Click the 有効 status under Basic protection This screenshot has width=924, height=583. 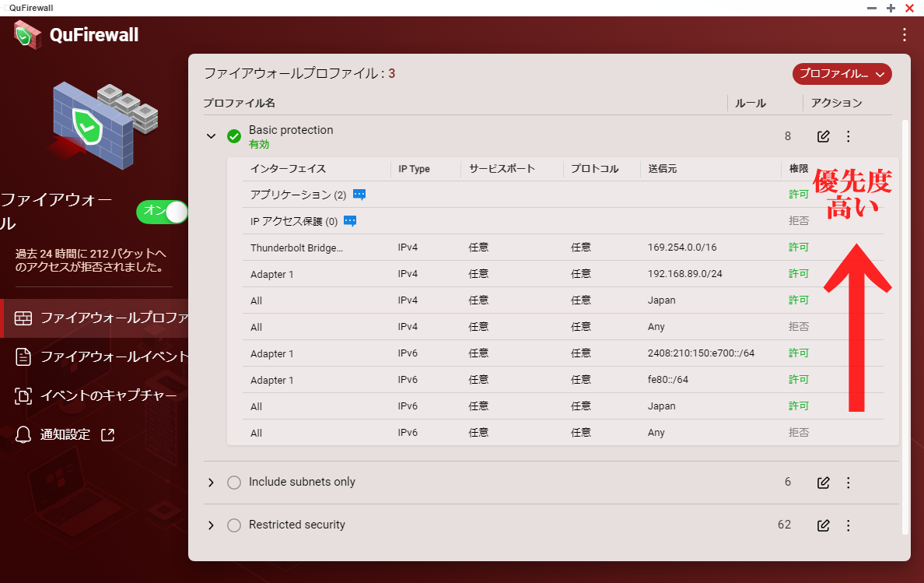[x=259, y=145]
